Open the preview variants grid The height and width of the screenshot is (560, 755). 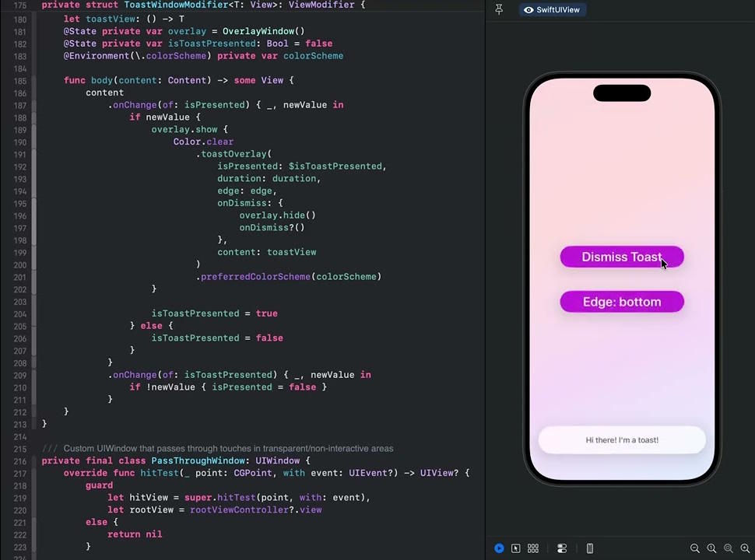pyautogui.click(x=533, y=548)
